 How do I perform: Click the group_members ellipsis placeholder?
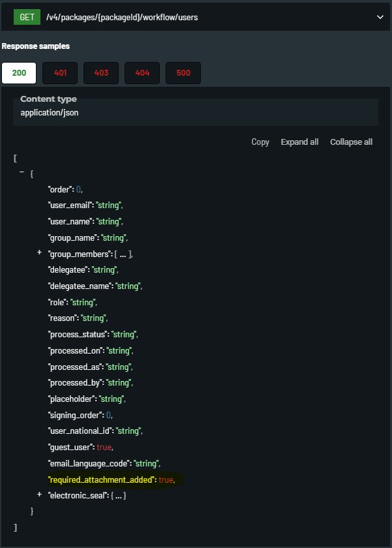coord(123,254)
